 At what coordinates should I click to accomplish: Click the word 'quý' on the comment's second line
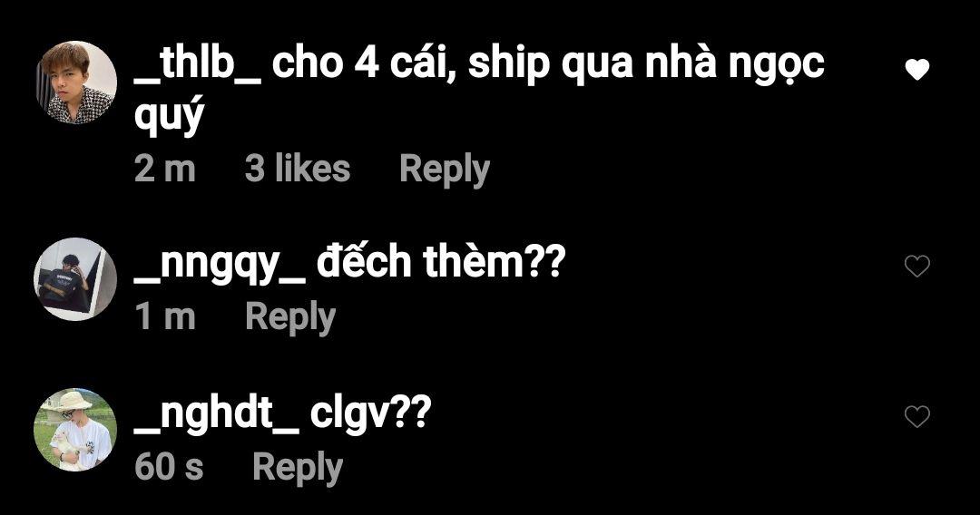point(169,117)
